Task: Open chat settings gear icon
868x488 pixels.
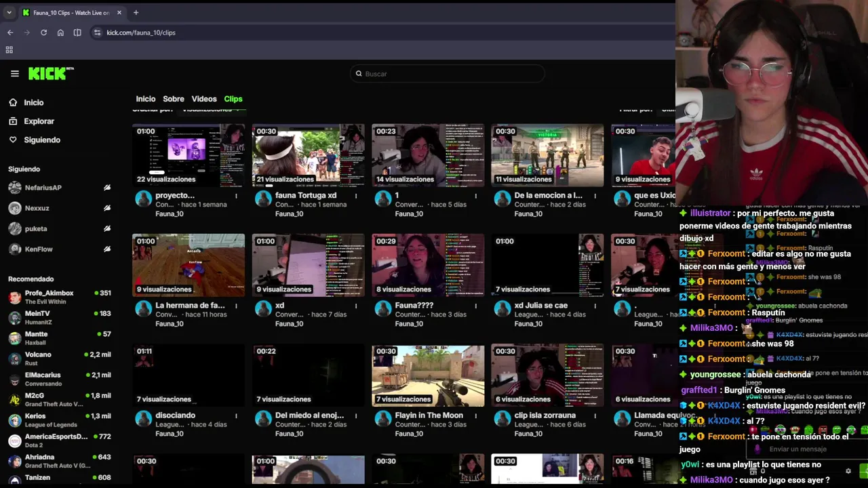Action: pyautogui.click(x=848, y=470)
